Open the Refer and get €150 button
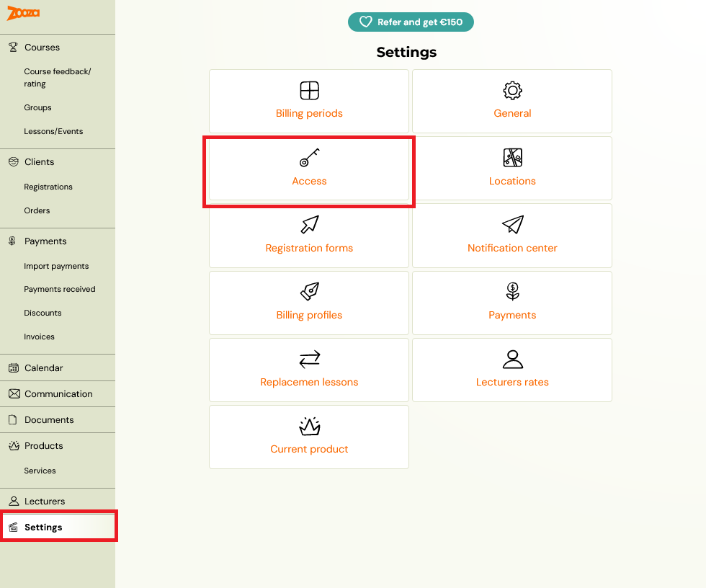Screen dimensions: 706x588 [411, 22]
